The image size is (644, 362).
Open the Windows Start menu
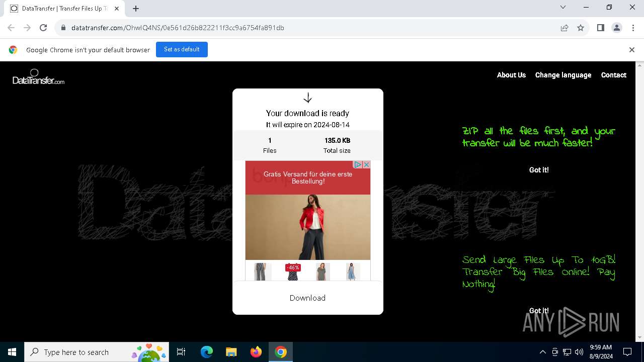[x=12, y=352]
